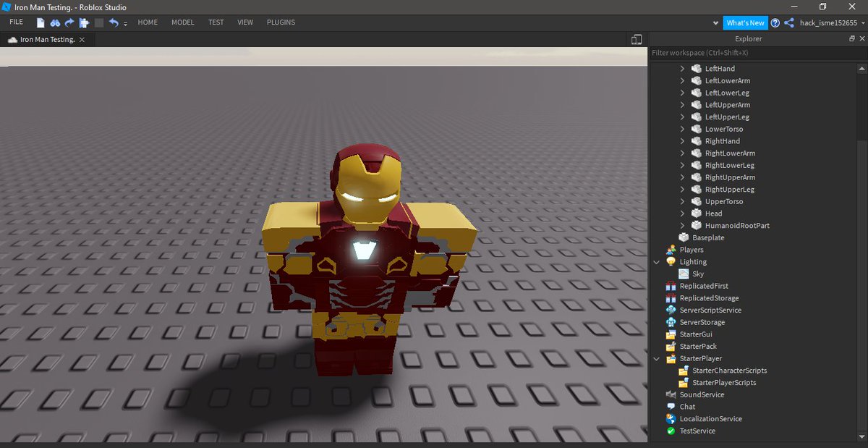Collapse the StarterPlayer service

click(x=657, y=358)
